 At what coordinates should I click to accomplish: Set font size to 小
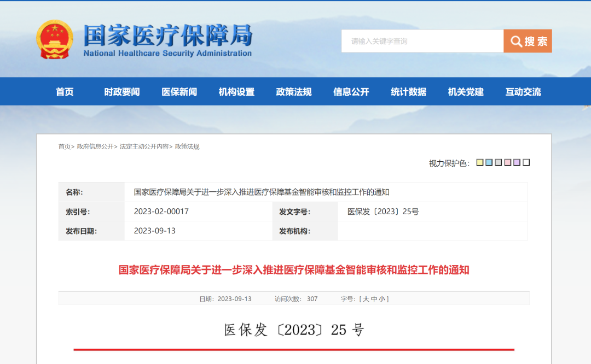(382, 299)
